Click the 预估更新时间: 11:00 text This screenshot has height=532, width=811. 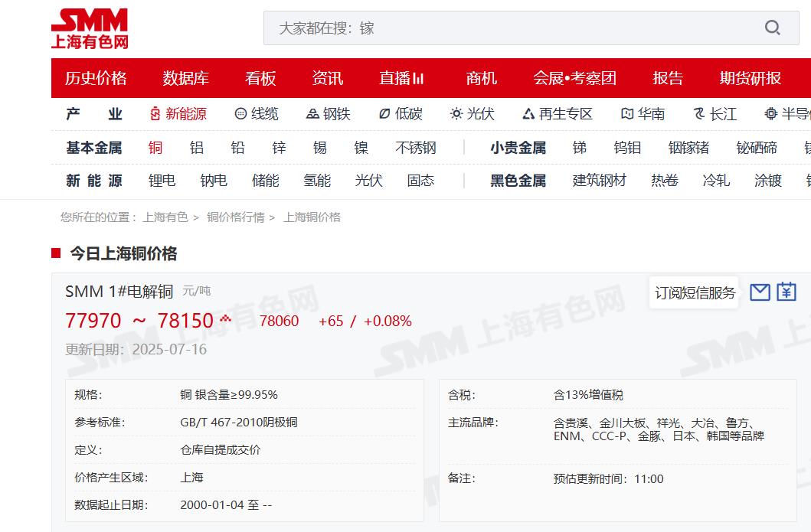(x=608, y=478)
